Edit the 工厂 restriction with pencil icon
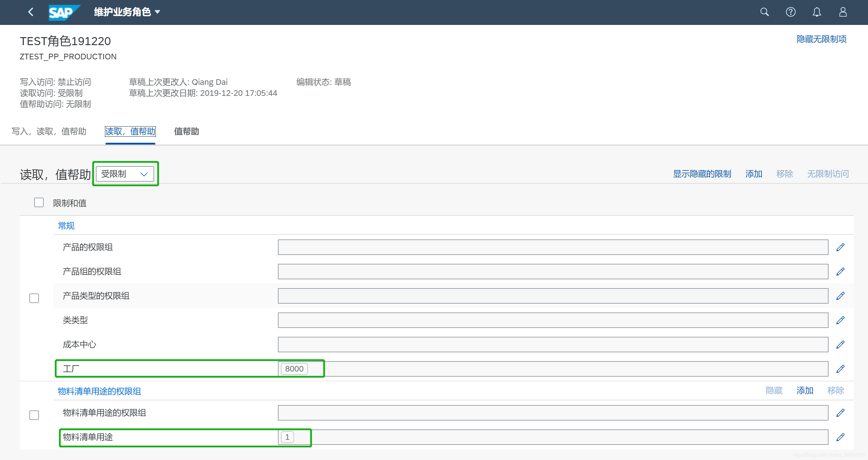The width and height of the screenshot is (868, 460). 840,369
